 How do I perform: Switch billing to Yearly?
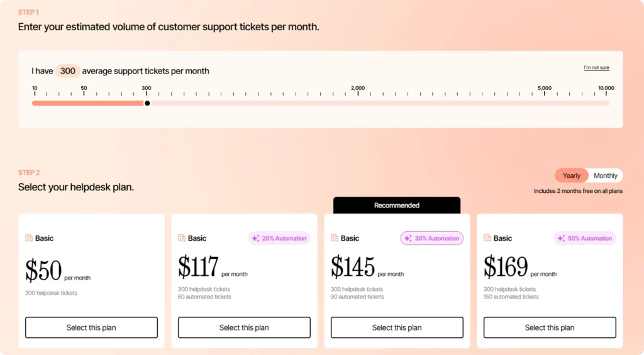[x=571, y=176]
